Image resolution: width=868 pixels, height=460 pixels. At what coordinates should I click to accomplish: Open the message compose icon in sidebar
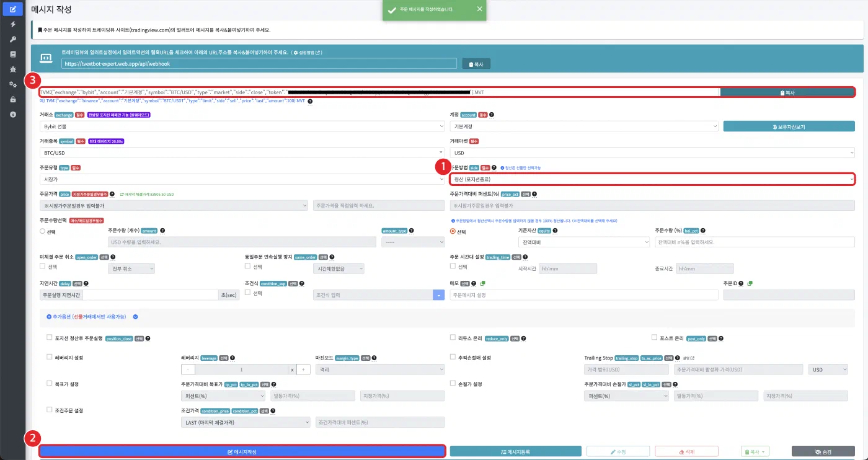coord(13,9)
